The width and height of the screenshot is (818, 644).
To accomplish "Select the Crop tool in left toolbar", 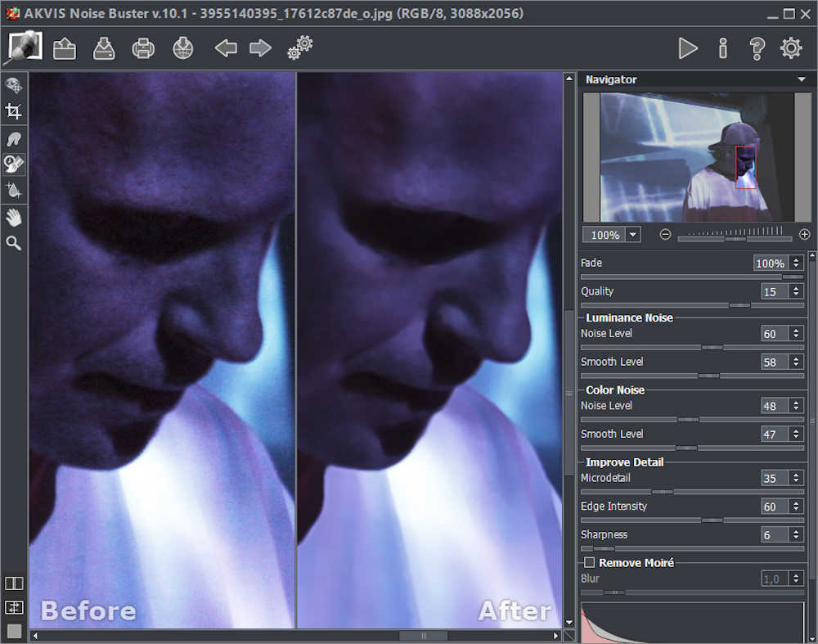I will tap(14, 111).
